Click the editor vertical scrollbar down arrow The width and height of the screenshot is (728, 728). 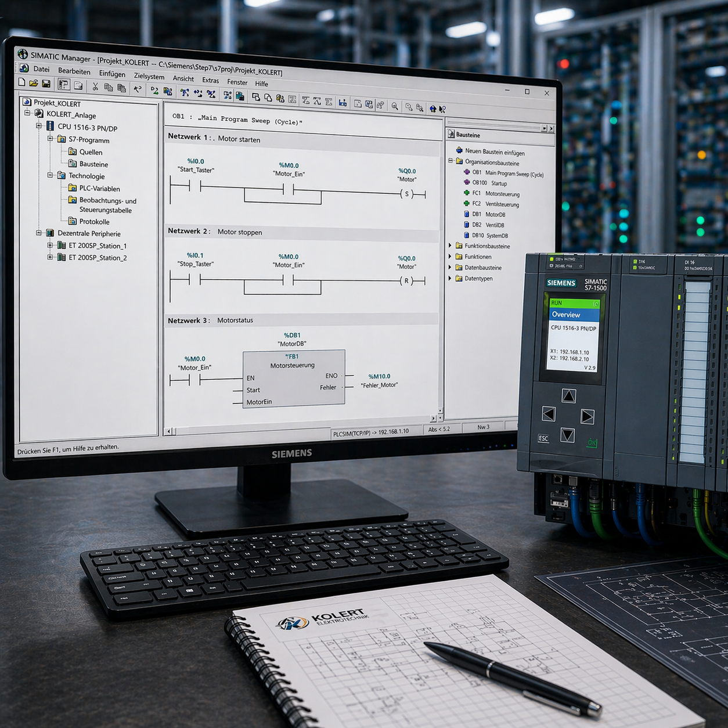coord(440,410)
